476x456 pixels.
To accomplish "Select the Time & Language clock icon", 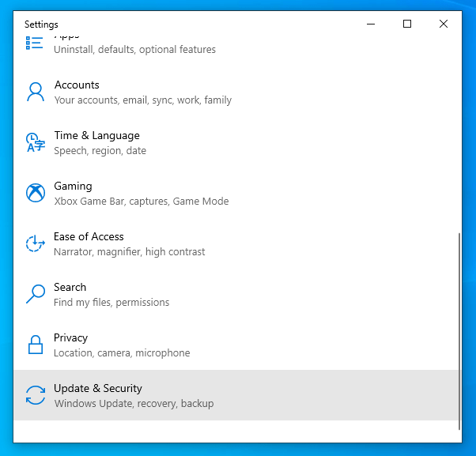I will (35, 142).
